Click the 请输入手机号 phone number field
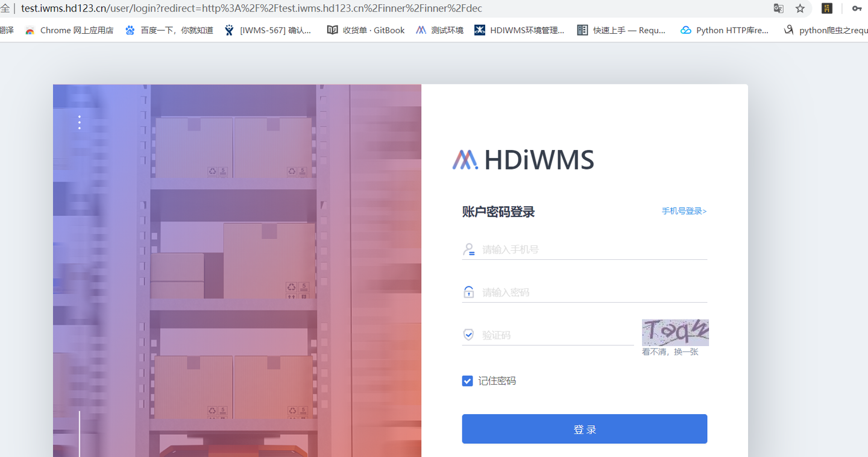868x457 pixels. point(585,249)
